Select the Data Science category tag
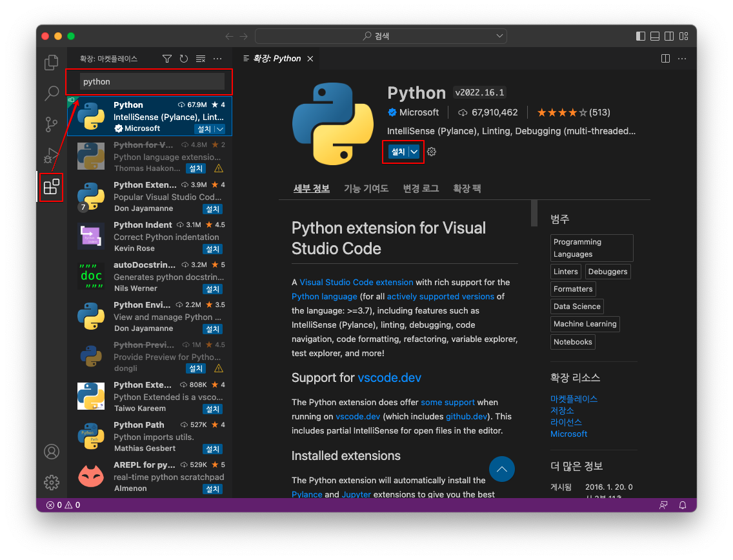The width and height of the screenshot is (733, 560). [x=577, y=306]
